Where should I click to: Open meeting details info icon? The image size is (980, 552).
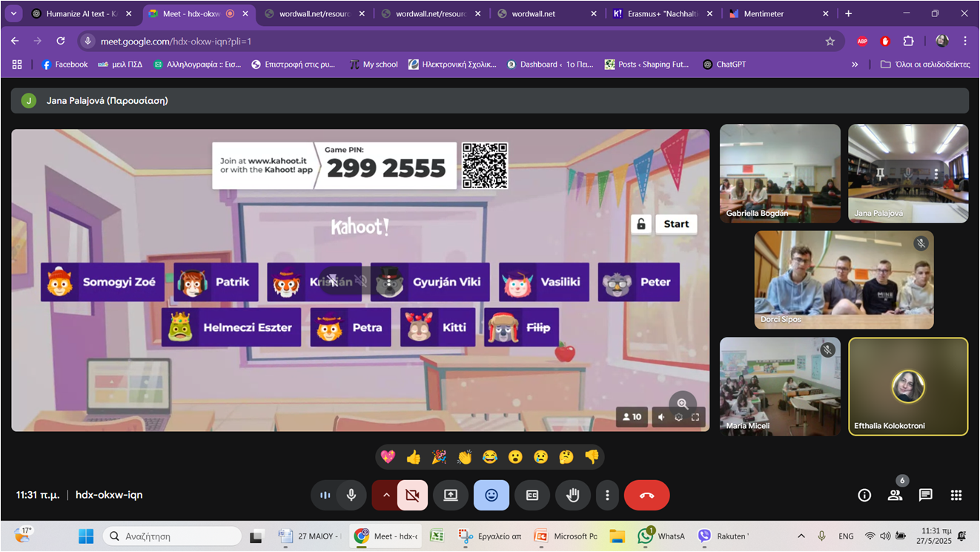[x=864, y=495]
